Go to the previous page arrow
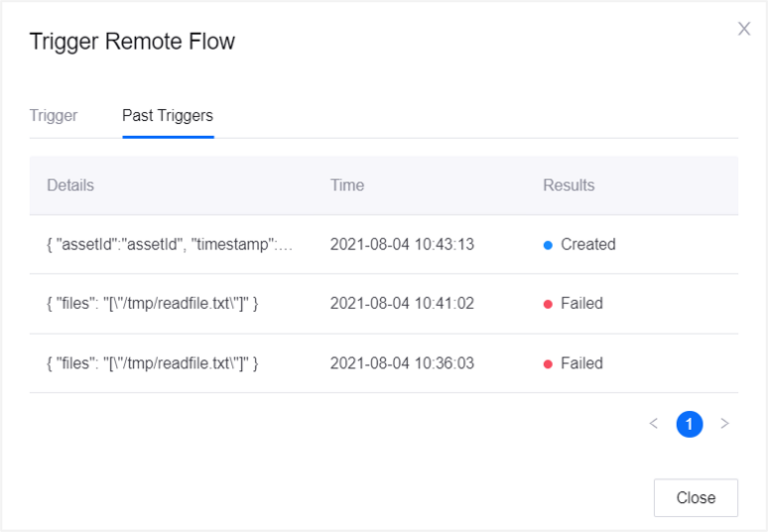Screen dimensions: 768x532 pos(653,424)
